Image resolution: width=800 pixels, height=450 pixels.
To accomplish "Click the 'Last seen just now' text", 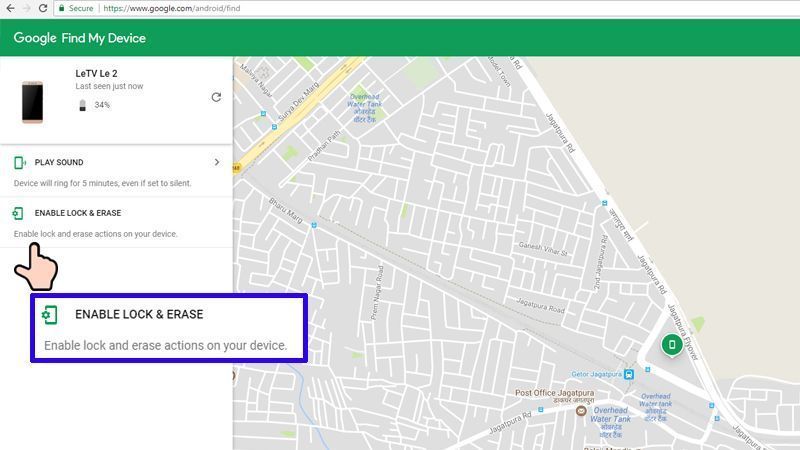I will coord(109,86).
